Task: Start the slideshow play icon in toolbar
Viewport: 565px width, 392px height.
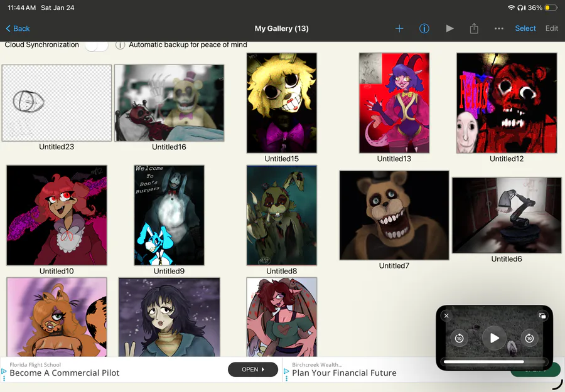Action: [449, 28]
